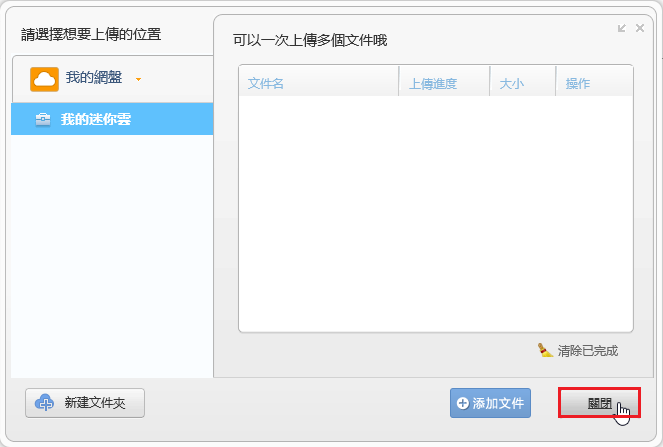The height and width of the screenshot is (447, 663).
Task: Minimize the upload panel with the arrow icon
Action: (x=622, y=28)
